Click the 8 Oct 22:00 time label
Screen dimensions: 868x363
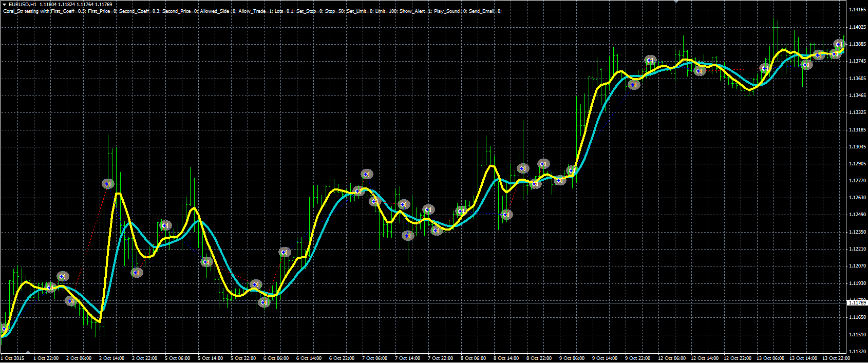(x=539, y=358)
